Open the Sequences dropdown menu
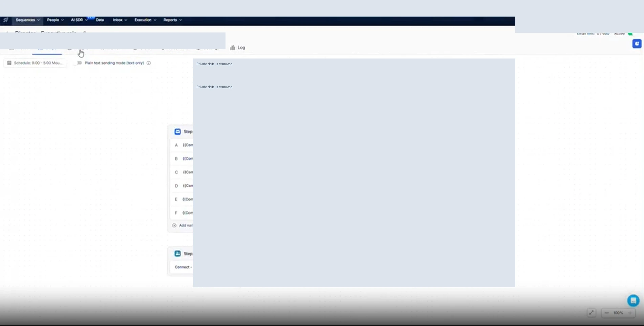 coord(28,20)
